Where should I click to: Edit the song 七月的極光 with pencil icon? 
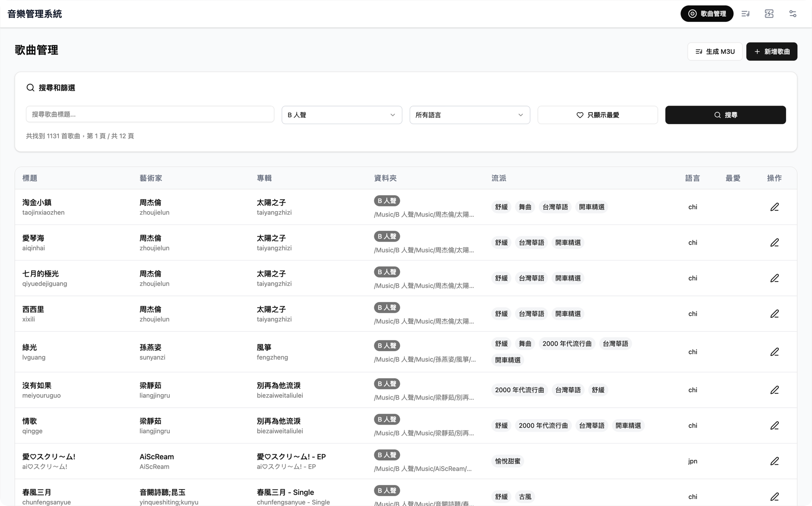point(774,278)
